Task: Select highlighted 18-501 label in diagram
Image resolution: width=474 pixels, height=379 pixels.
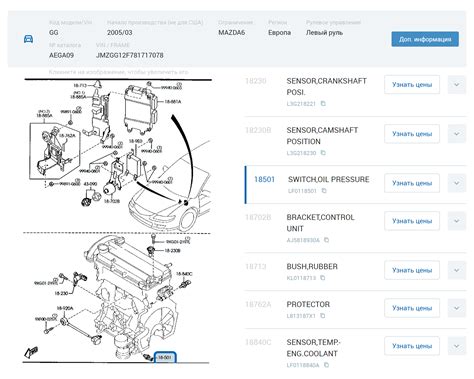Action: click(165, 357)
